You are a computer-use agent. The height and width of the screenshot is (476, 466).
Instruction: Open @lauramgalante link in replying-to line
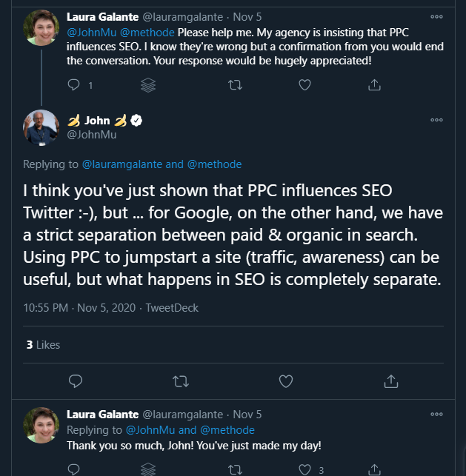click(122, 164)
